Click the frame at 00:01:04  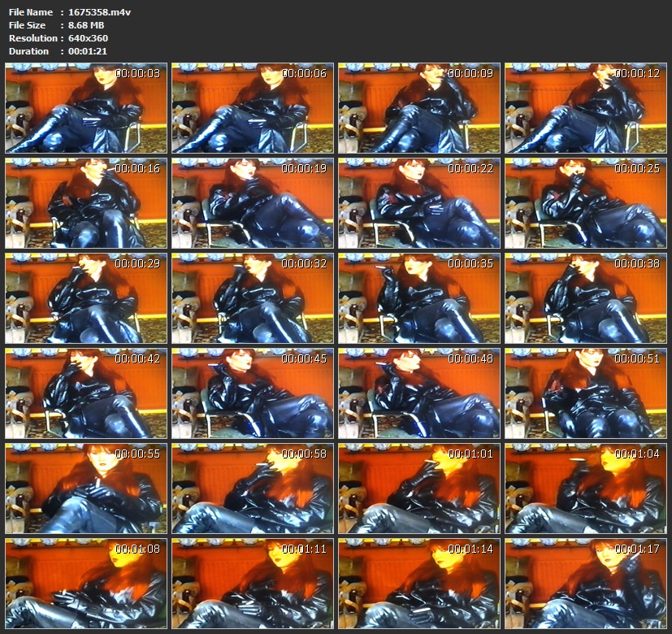[x=586, y=488]
